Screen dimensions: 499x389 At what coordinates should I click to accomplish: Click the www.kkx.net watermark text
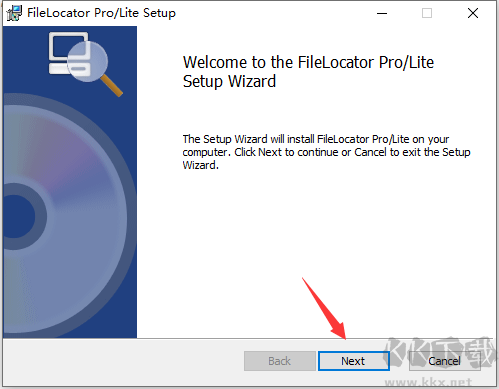click(x=428, y=381)
